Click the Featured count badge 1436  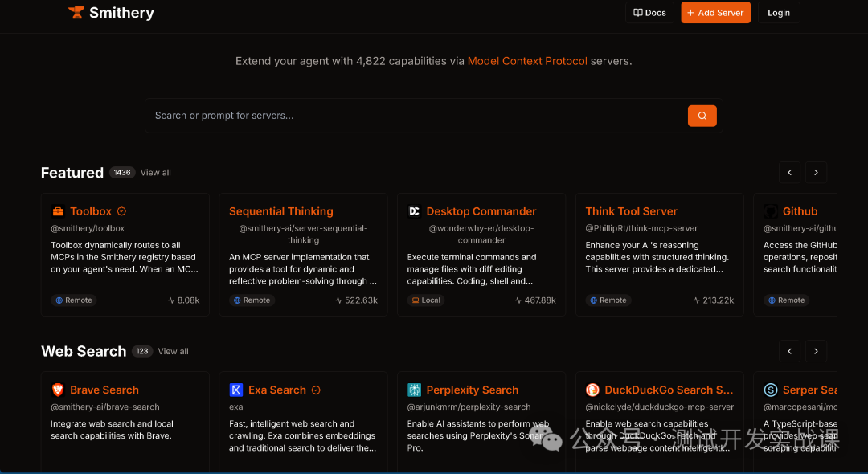122,173
